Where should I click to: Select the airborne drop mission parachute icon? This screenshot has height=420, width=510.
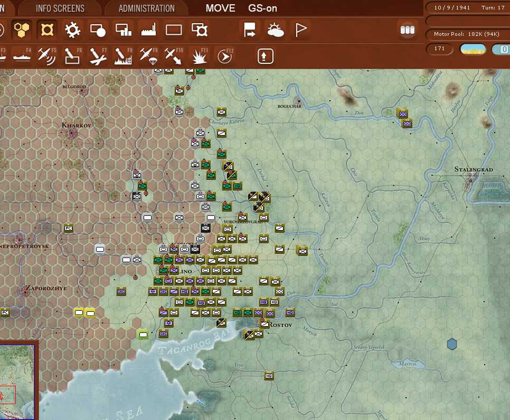pyautogui.click(x=148, y=55)
